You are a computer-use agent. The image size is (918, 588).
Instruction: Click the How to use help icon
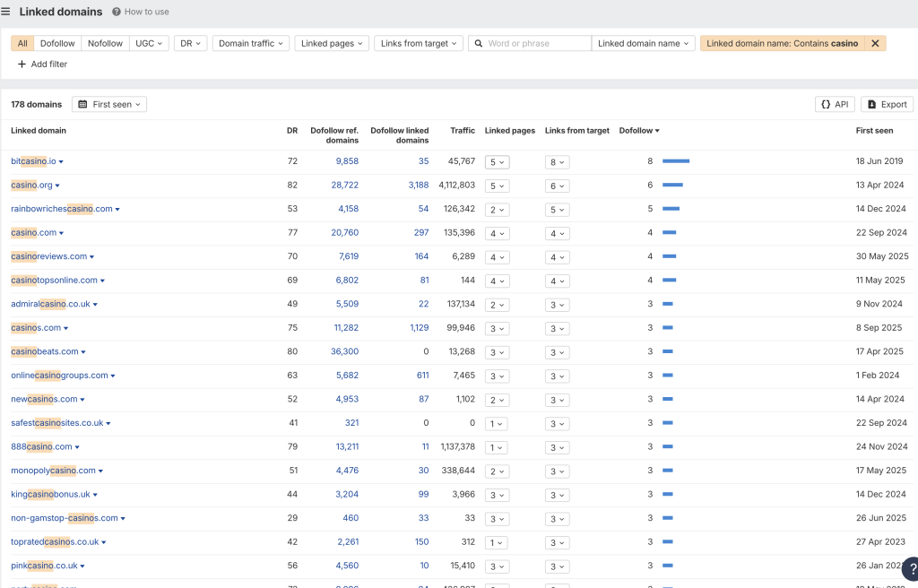(117, 12)
